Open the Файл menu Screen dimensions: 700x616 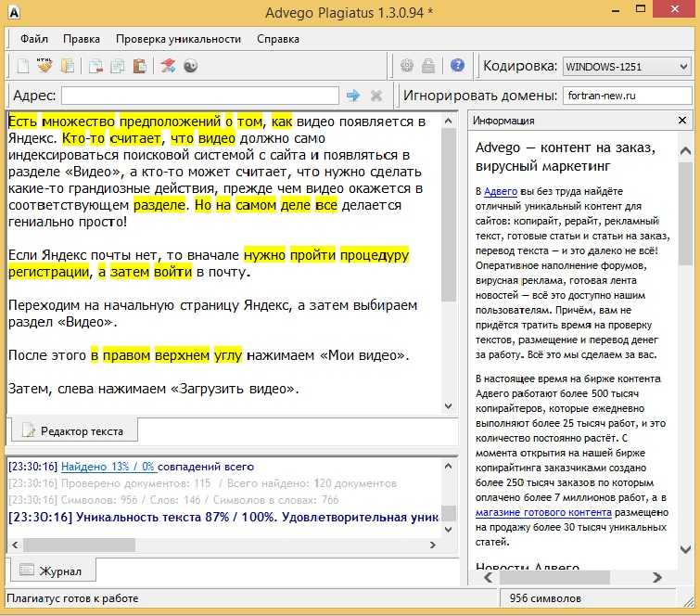(34, 39)
